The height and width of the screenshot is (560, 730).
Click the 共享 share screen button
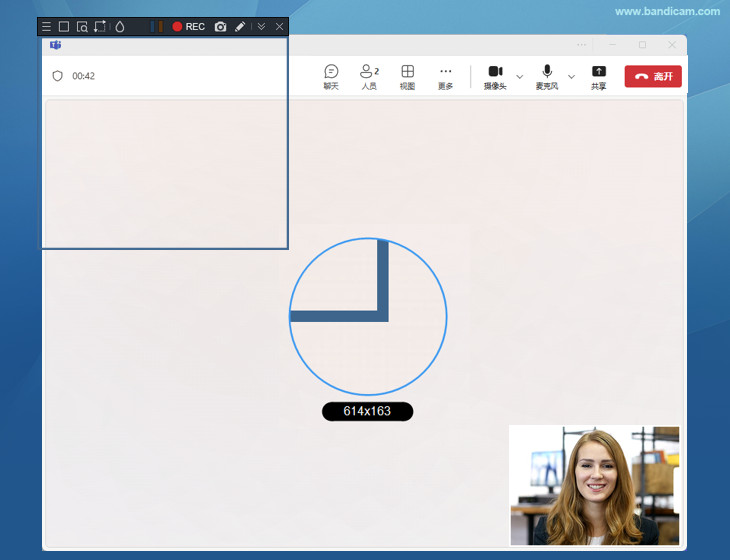click(x=599, y=76)
